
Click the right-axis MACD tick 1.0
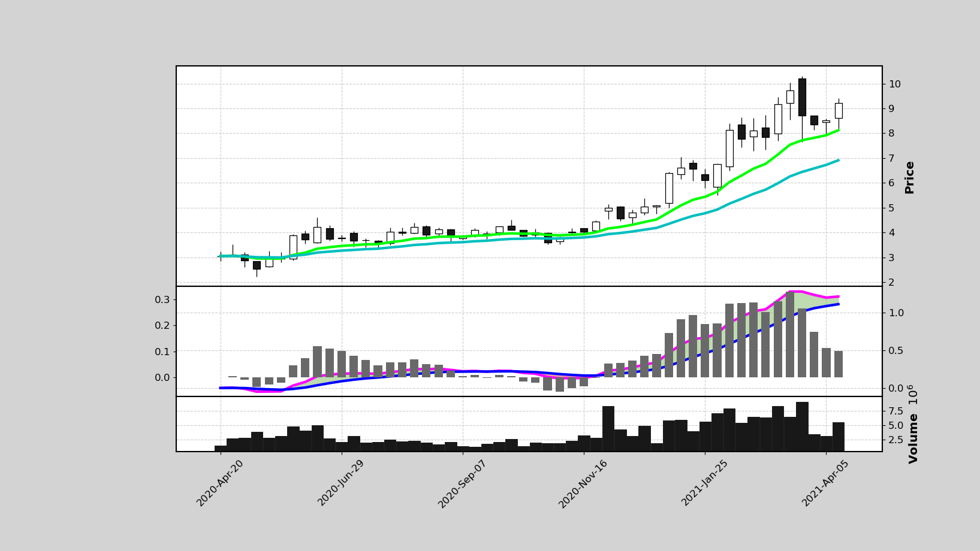[x=896, y=313]
